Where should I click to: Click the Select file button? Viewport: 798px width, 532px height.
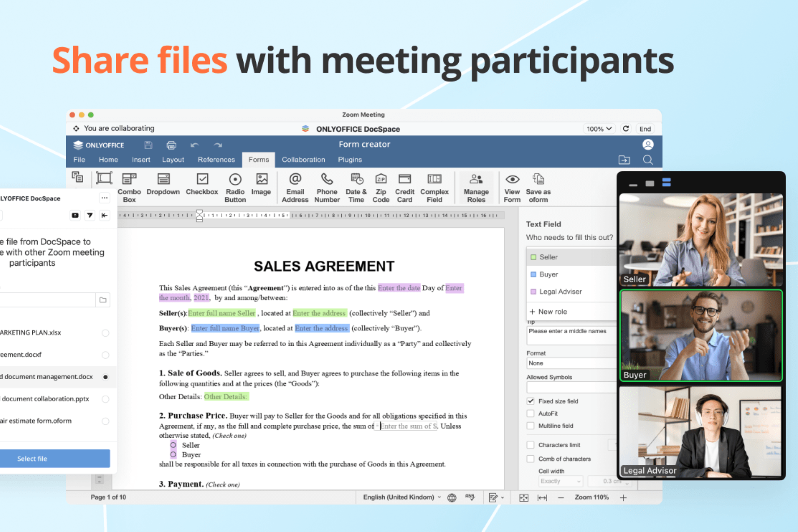(x=55, y=459)
